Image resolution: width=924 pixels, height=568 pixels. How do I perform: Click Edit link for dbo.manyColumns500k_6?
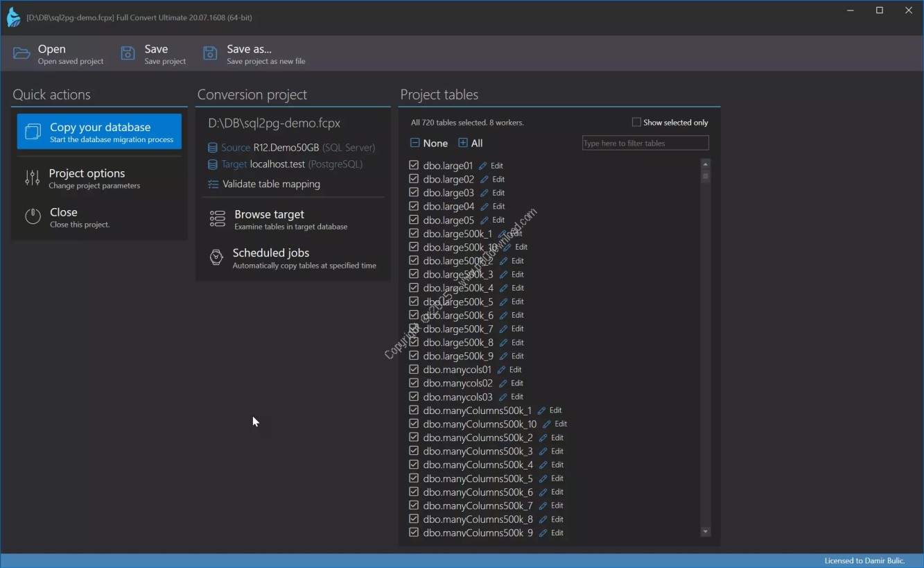tap(557, 492)
